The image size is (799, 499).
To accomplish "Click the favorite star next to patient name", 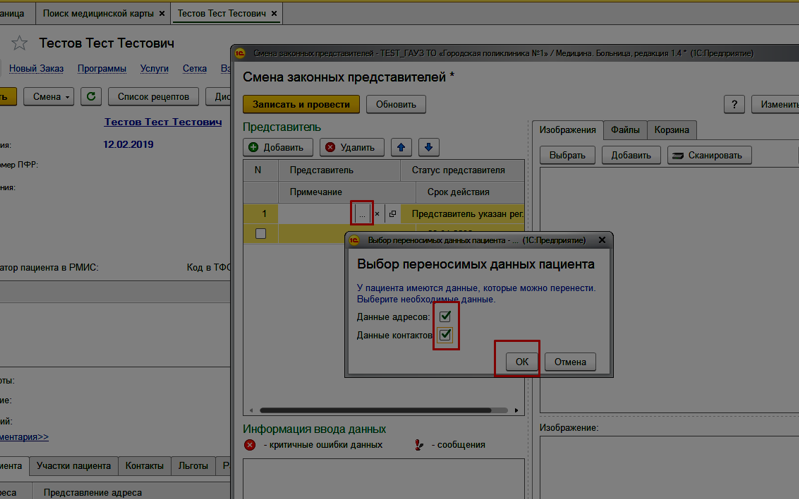I will click(19, 44).
